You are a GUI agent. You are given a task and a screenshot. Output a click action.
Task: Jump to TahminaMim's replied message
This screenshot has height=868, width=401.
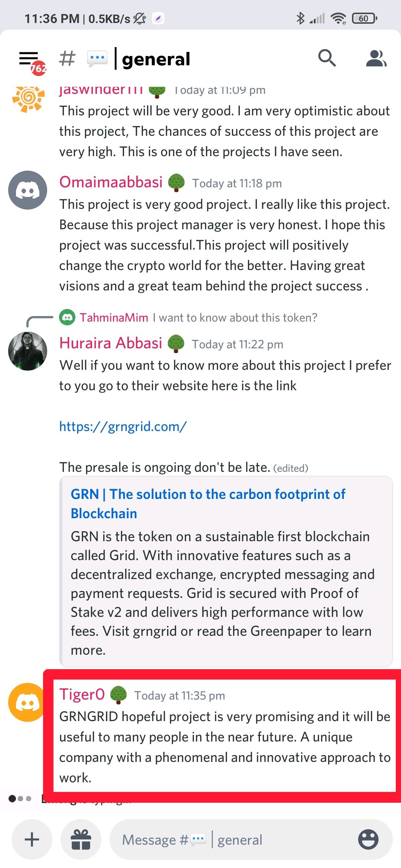(198, 318)
